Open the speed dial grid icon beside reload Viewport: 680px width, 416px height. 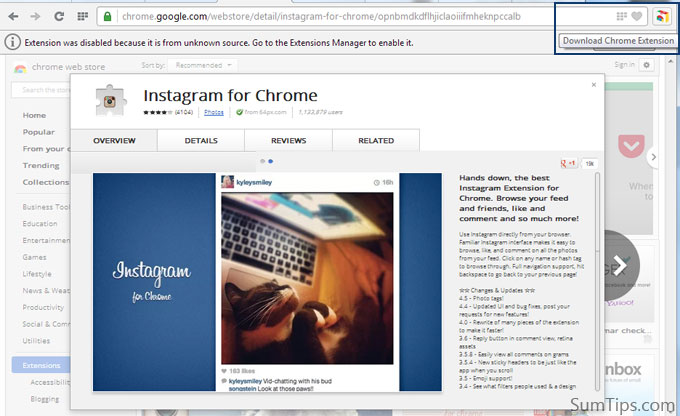(82, 16)
